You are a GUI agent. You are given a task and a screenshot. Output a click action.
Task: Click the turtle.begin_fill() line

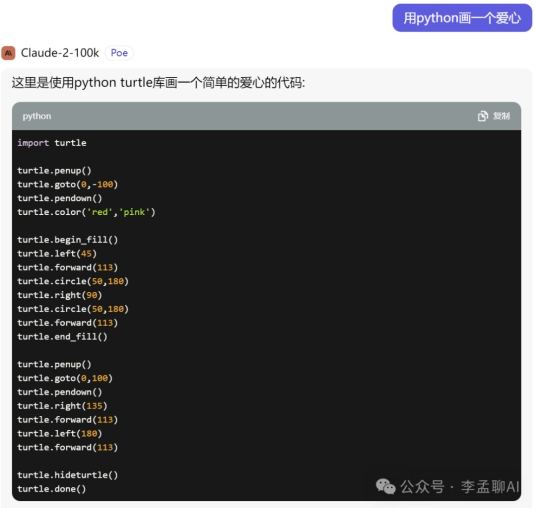68,240
